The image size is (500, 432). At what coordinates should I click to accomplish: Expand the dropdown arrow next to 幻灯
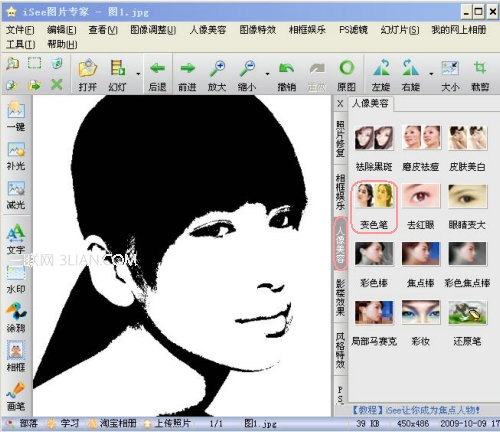pos(138,74)
